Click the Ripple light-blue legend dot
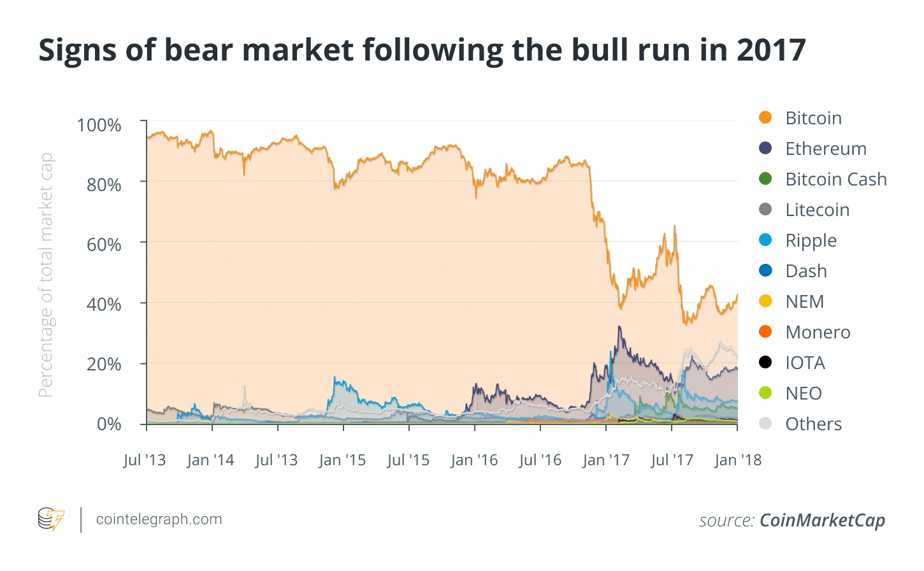 pyautogui.click(x=765, y=240)
